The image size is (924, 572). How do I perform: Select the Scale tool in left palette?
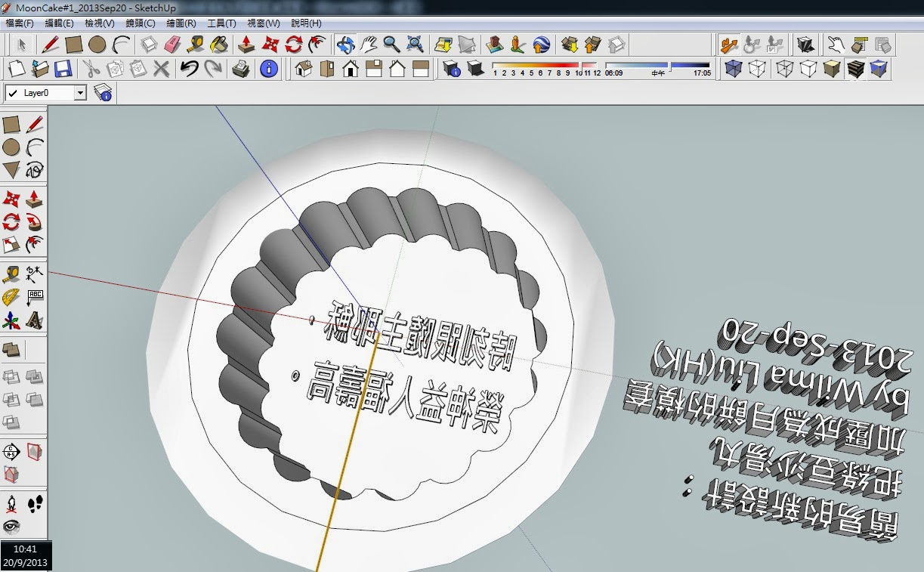tap(11, 245)
